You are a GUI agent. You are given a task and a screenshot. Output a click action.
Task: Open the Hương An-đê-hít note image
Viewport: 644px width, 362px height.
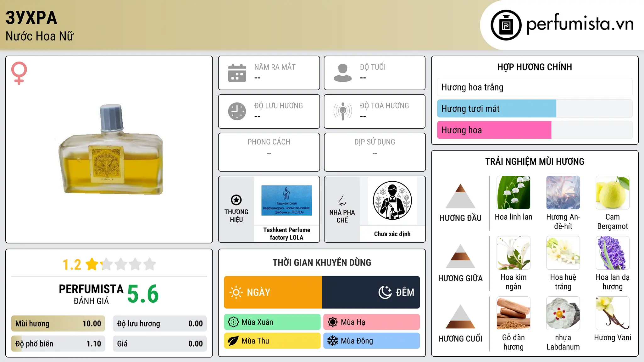pos(563,193)
